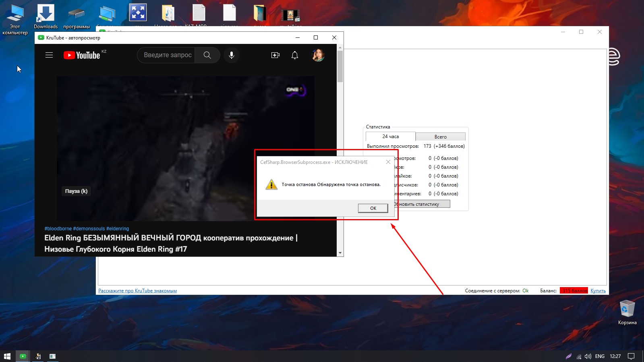Switch to the '24 часа' statistics tab
The height and width of the screenshot is (362, 644).
coord(390,137)
